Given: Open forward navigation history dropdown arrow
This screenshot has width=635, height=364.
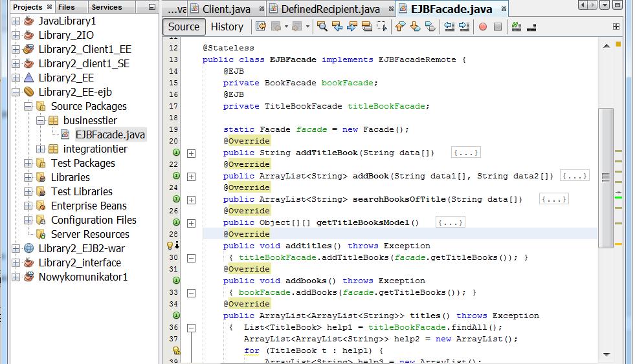Looking at the screenshot, I should 307,27.
